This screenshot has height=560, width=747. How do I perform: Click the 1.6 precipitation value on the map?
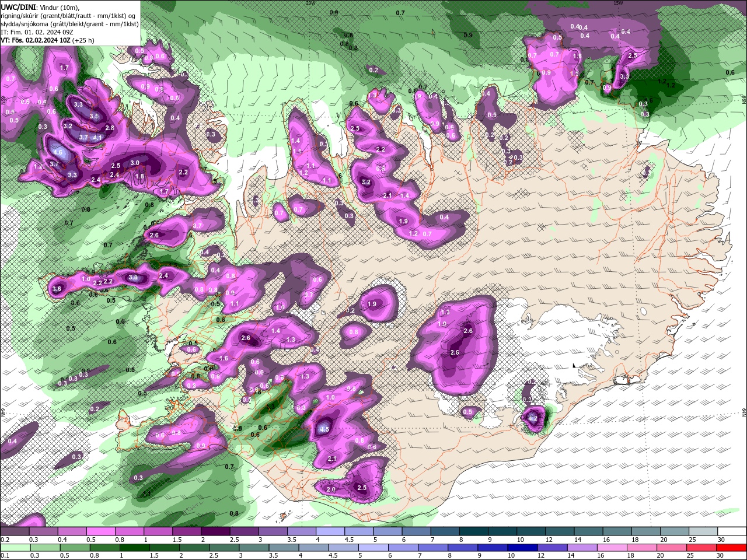pyautogui.click(x=224, y=358)
